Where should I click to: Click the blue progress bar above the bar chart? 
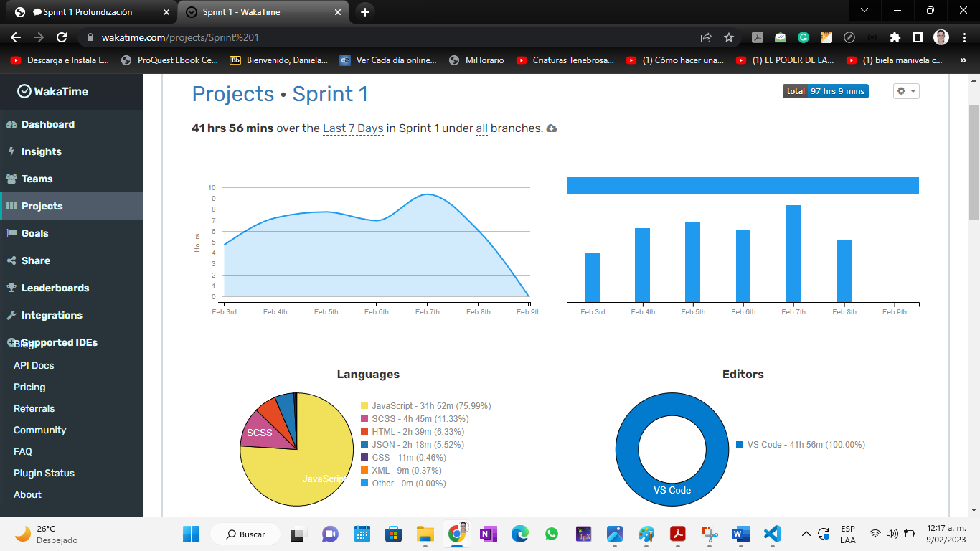[x=743, y=185]
